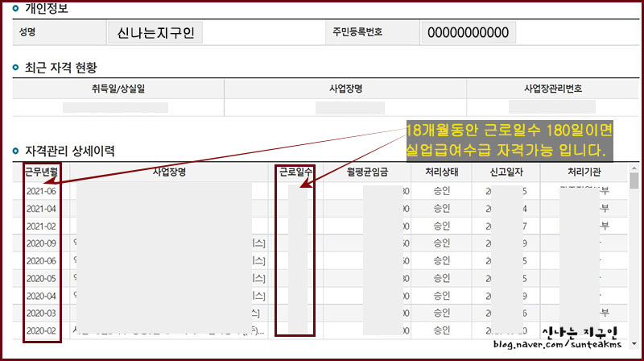644x361 pixels.
Task: Select the 처리상태 column header
Action: (441, 172)
